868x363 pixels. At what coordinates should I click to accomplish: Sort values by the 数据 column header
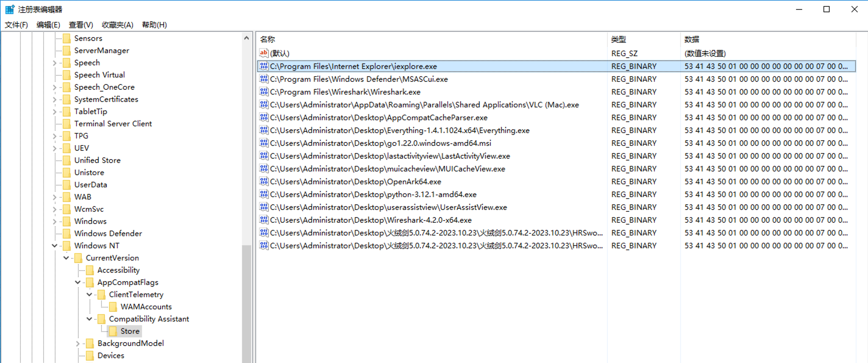click(768, 39)
